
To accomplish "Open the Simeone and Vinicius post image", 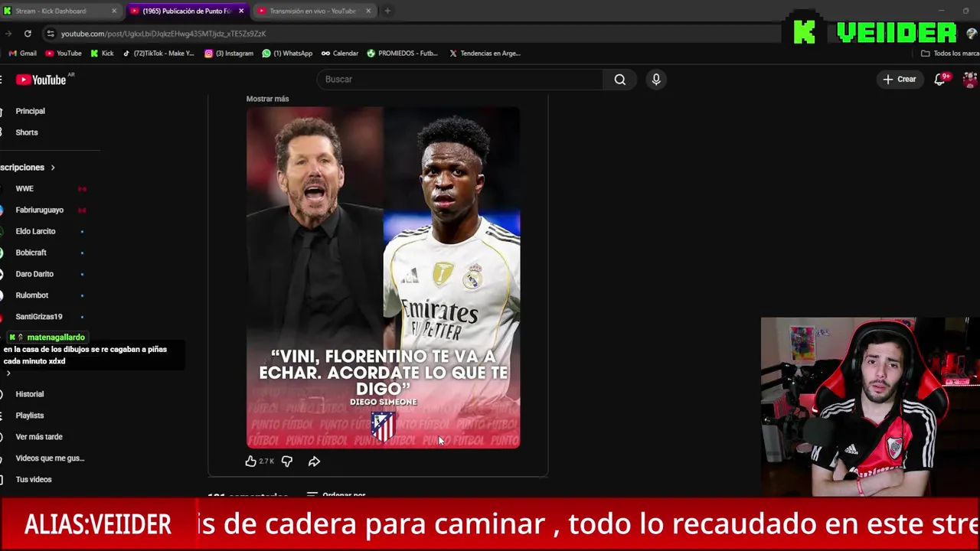I will (x=383, y=278).
